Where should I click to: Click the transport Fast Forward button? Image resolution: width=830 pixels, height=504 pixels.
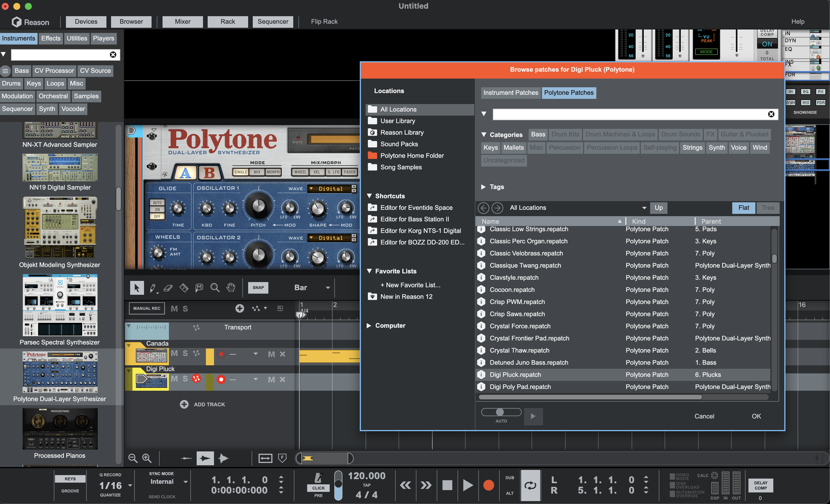(426, 485)
